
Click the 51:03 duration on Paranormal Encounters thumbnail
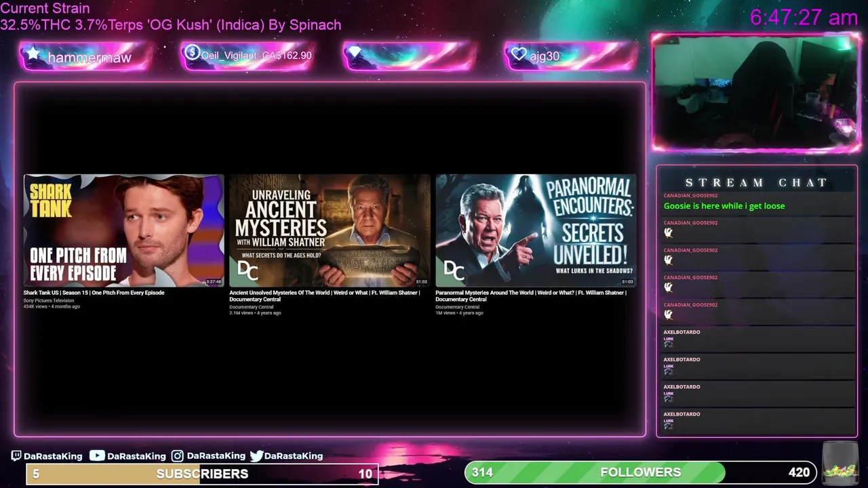coord(627,282)
